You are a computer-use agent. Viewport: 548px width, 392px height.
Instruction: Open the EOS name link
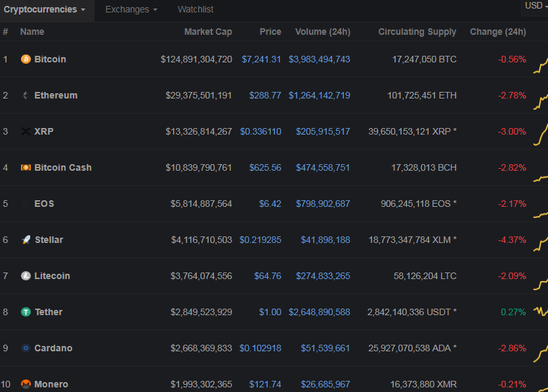tap(44, 204)
